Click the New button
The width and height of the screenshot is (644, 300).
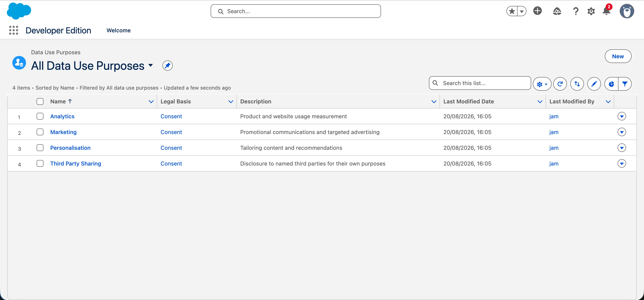tap(618, 56)
